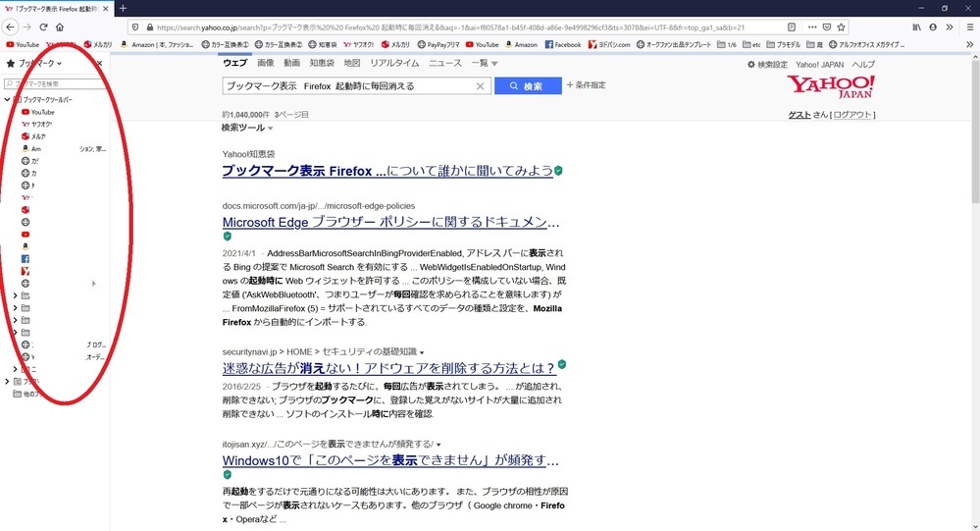Open the Firefox hamburger menu

point(969,27)
